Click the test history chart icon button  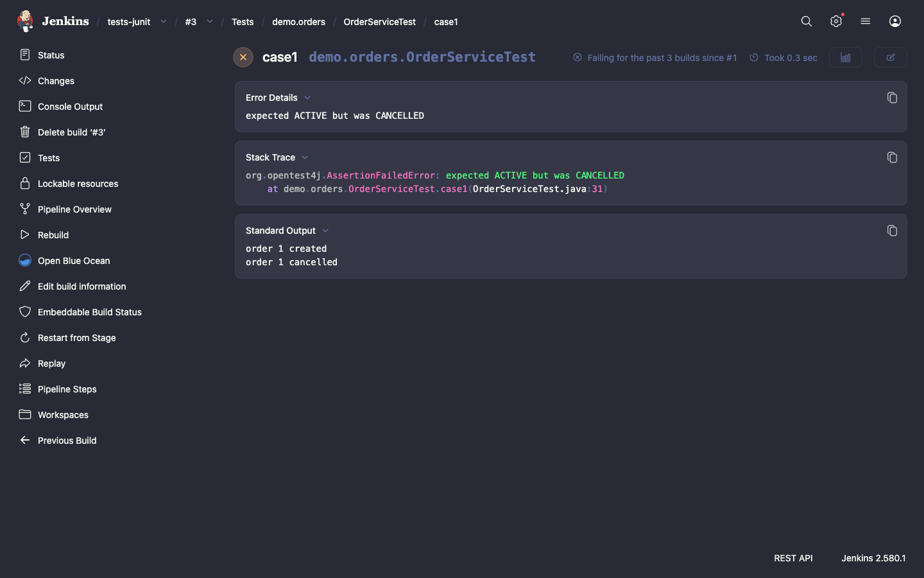pos(846,57)
